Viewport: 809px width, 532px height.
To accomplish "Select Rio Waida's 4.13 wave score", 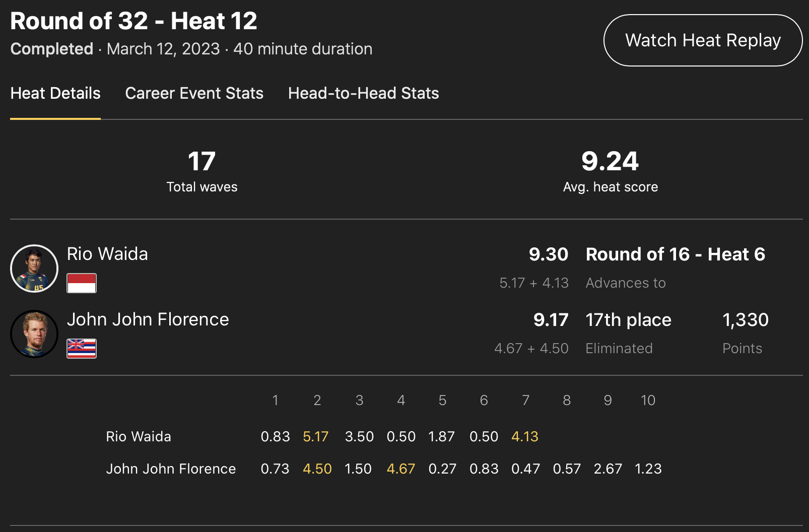I will click(525, 436).
